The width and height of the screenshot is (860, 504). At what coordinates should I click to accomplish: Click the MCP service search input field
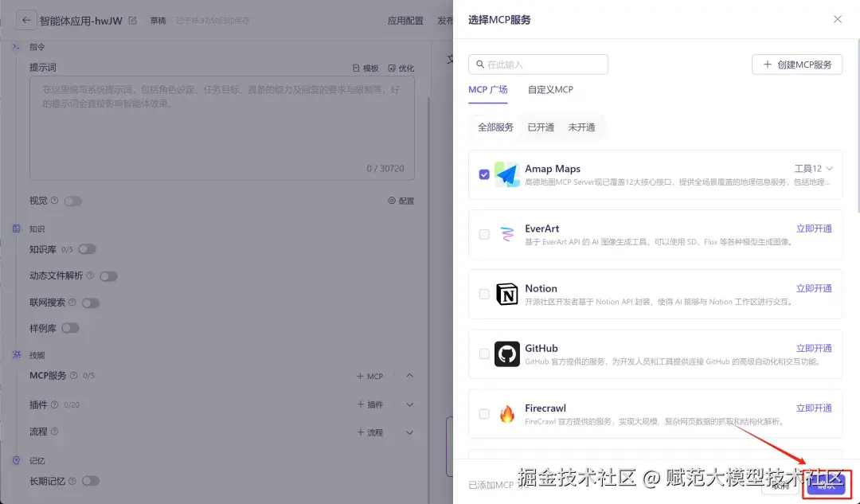(x=537, y=64)
